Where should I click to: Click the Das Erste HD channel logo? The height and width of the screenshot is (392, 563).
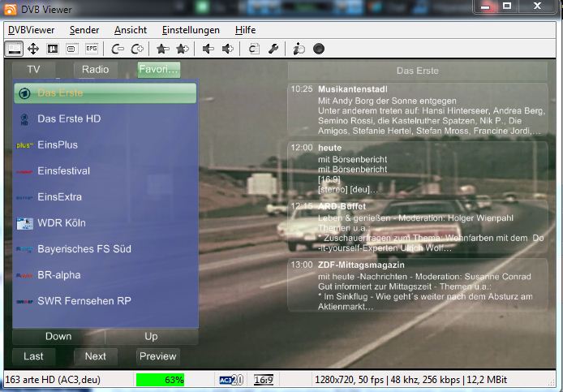[24, 119]
